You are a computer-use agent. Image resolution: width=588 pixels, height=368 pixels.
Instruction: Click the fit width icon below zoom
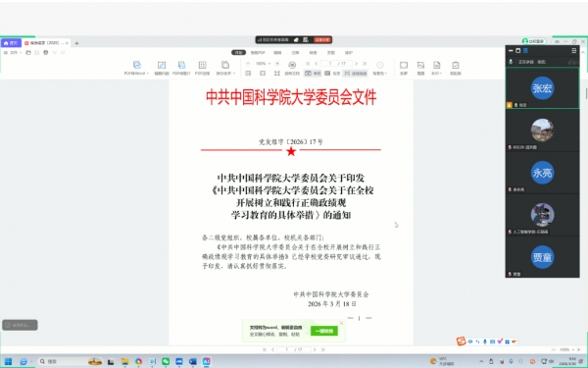tap(263, 74)
